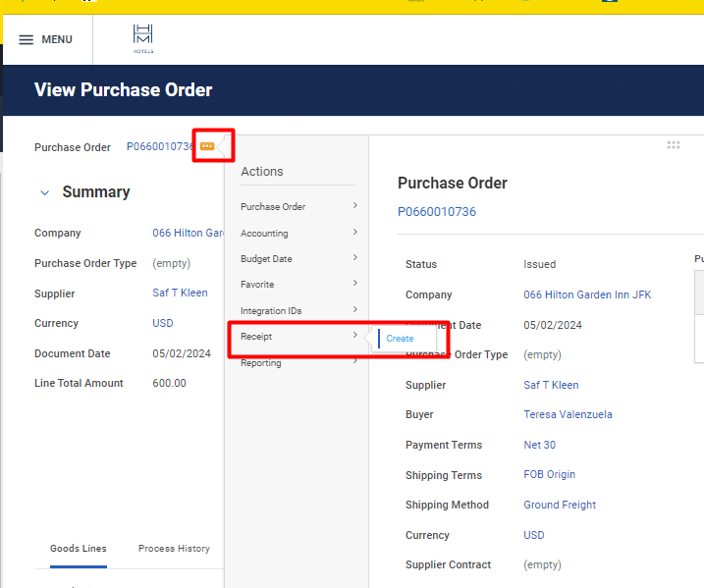Click Actions heading in popup
The height and width of the screenshot is (588, 704).
(262, 172)
